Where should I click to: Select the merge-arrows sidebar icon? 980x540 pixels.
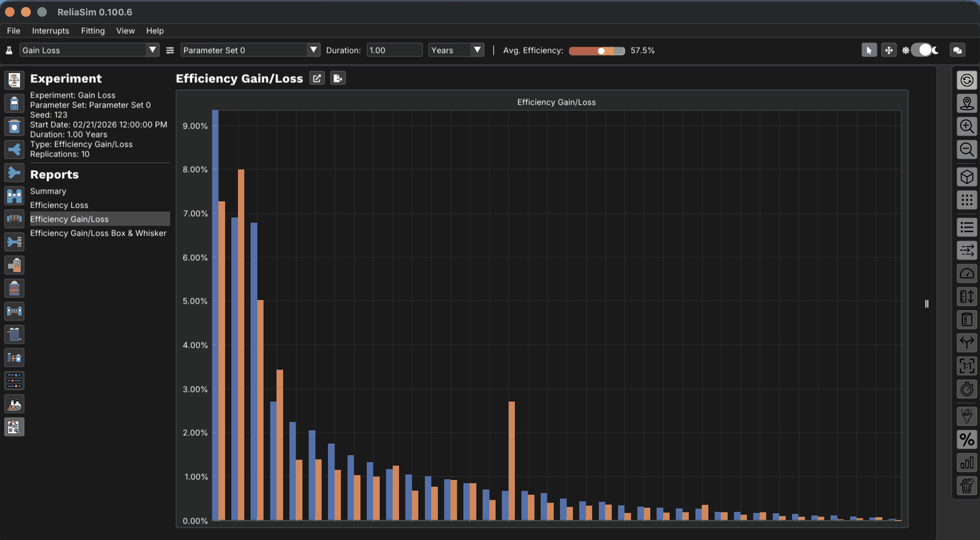(14, 173)
